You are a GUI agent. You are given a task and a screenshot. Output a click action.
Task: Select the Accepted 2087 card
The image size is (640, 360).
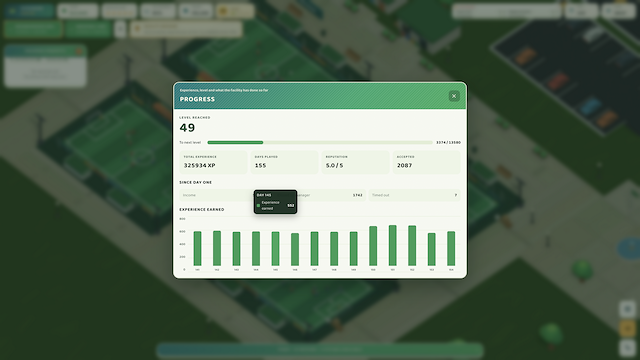click(x=427, y=162)
